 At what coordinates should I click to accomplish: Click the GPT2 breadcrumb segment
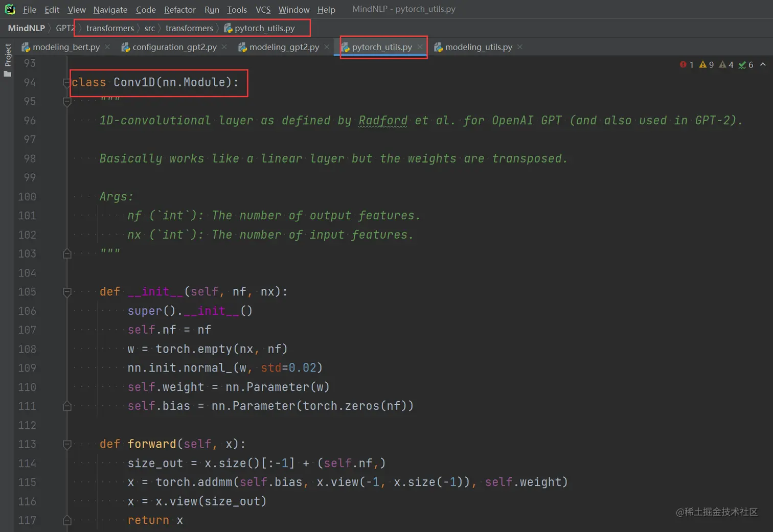[x=65, y=28]
